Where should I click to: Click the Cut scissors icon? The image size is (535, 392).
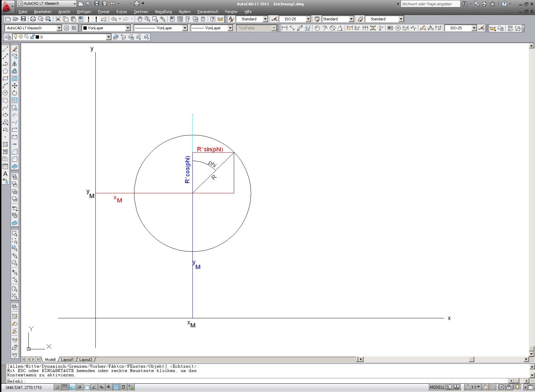(x=58, y=19)
